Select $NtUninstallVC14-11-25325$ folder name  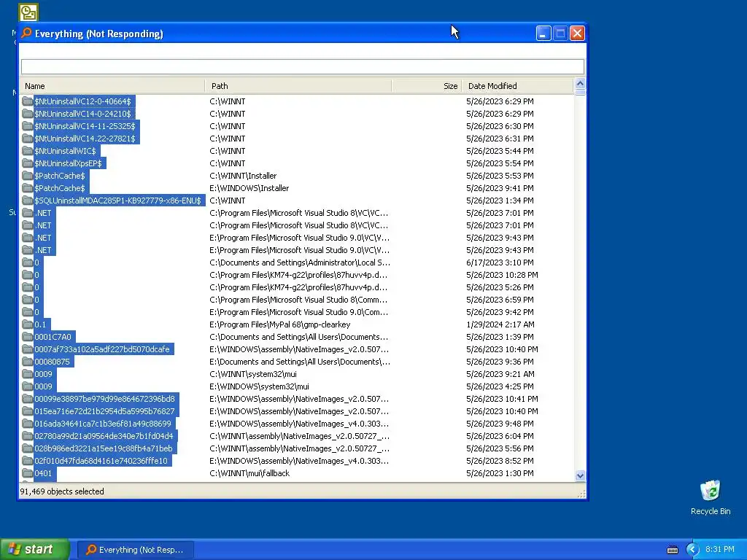85,126
